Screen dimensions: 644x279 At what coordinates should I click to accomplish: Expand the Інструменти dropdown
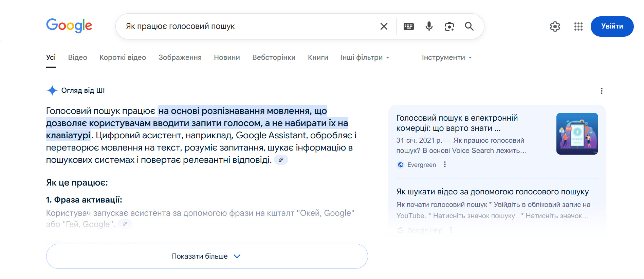tap(447, 57)
